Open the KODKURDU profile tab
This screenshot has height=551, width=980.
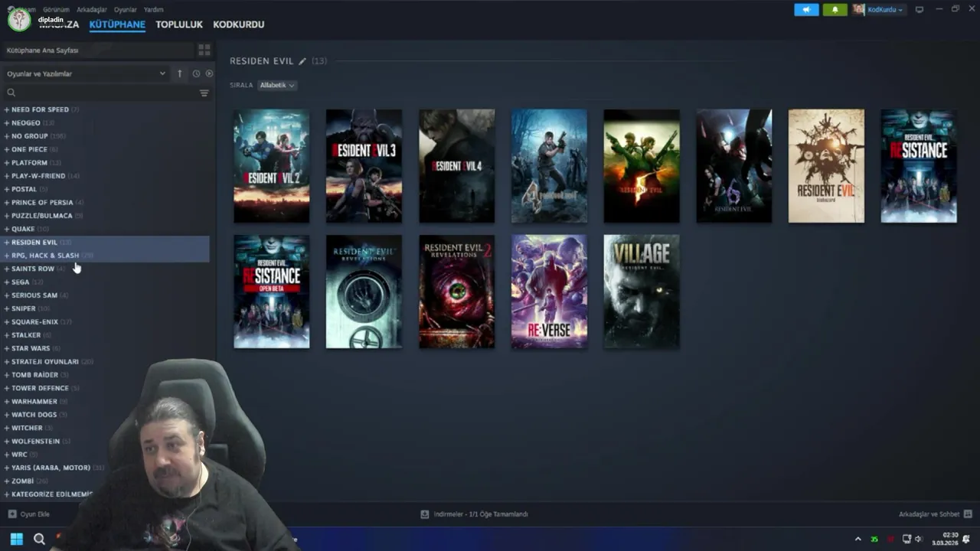[239, 24]
